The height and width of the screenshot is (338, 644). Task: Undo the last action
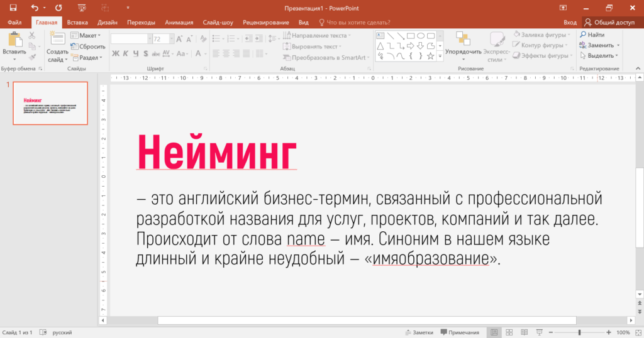click(x=35, y=8)
